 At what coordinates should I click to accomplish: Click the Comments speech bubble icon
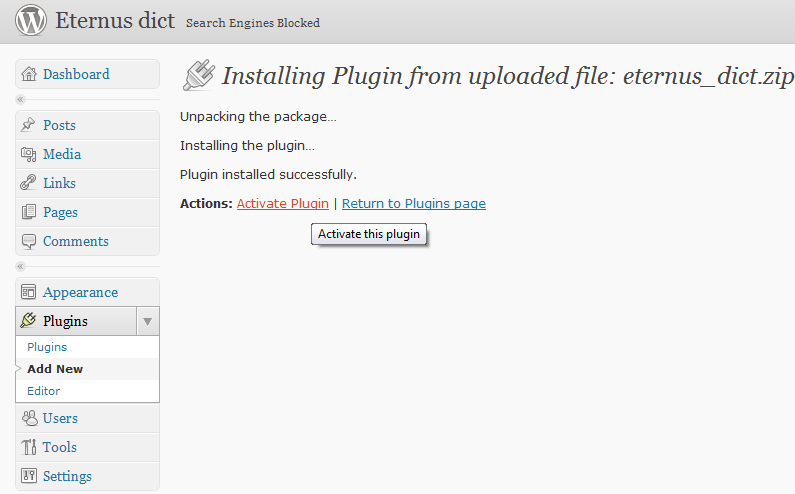point(29,241)
